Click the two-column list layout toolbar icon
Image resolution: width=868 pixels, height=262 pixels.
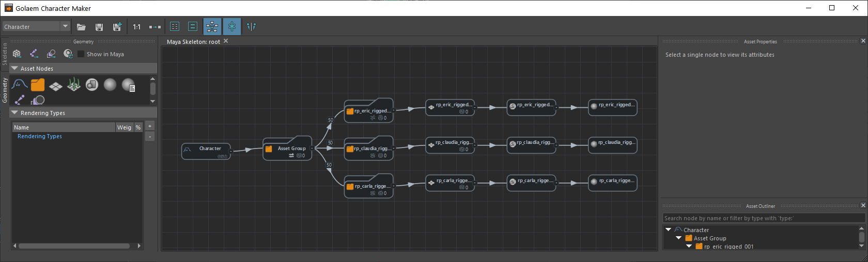(175, 27)
